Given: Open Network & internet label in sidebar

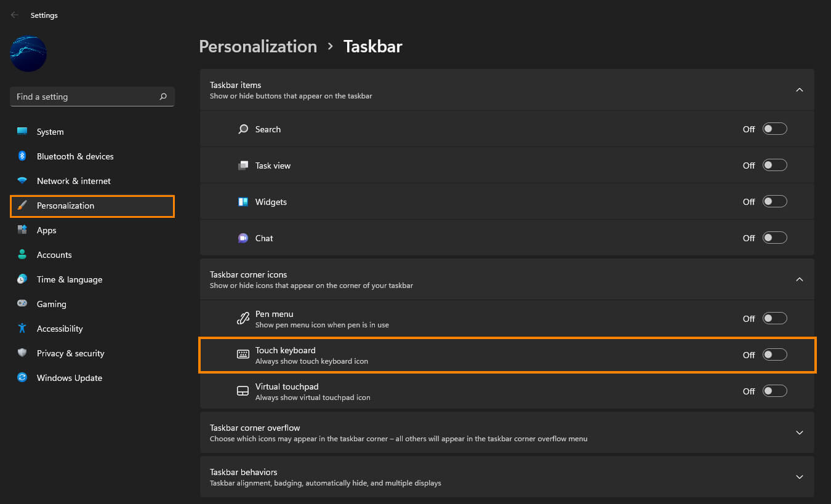Looking at the screenshot, I should click(74, 181).
